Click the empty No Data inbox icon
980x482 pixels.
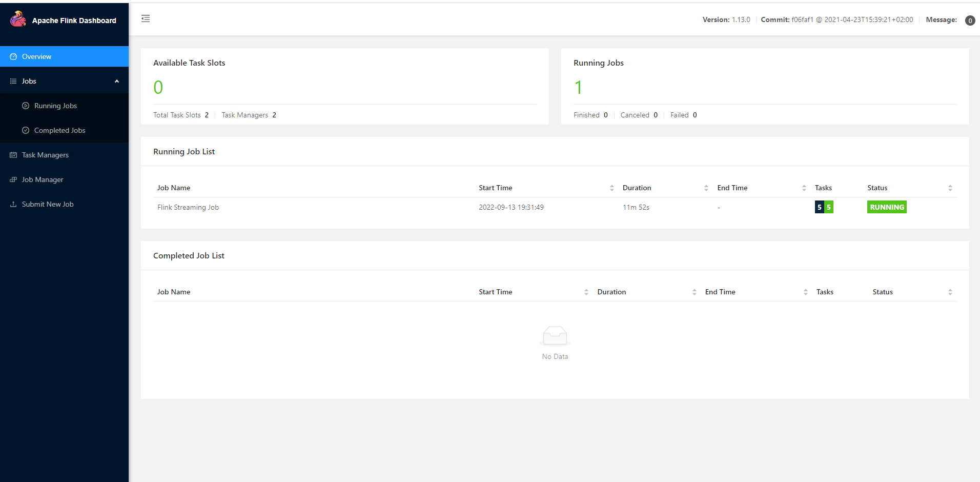555,336
